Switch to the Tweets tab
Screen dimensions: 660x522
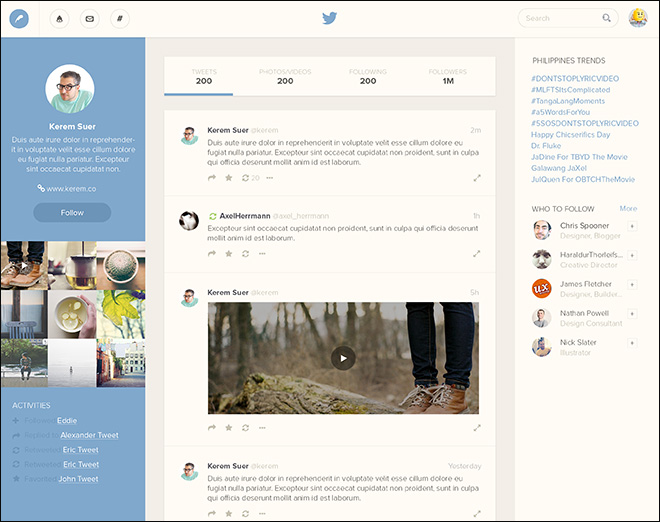204,77
